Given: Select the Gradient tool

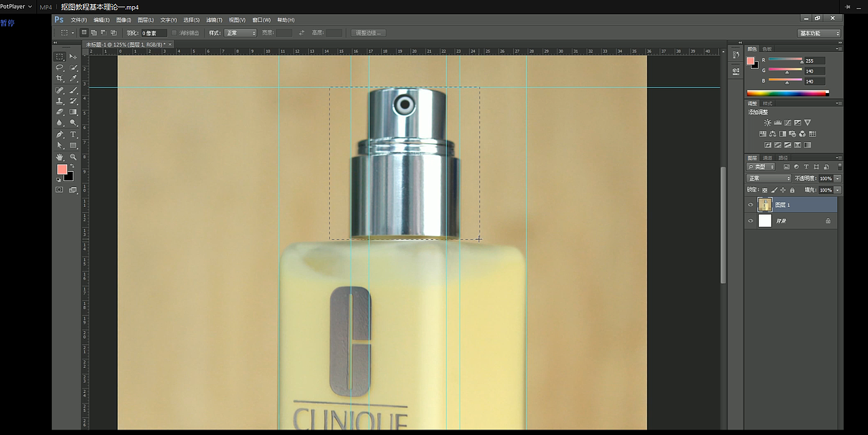Looking at the screenshot, I should (x=73, y=112).
